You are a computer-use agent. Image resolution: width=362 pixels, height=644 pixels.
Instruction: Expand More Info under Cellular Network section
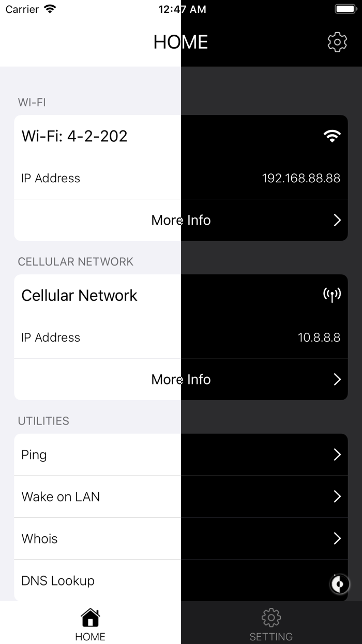[x=180, y=379]
